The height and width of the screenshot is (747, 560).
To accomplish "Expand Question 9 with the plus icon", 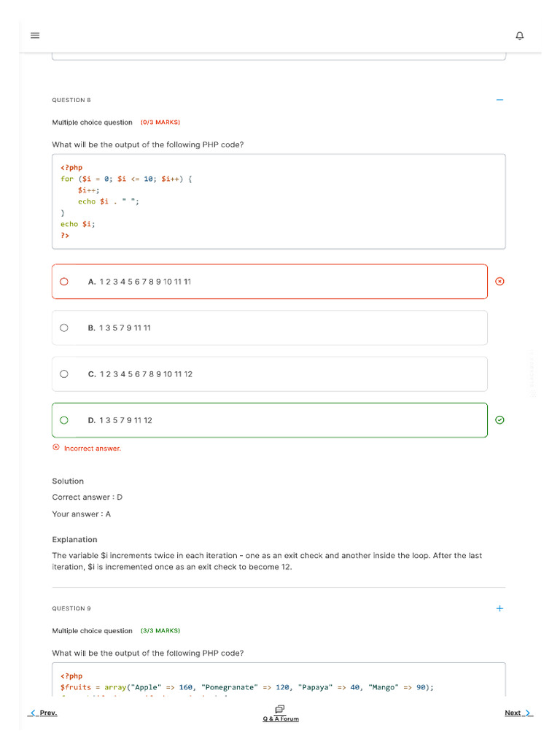I will click(499, 608).
